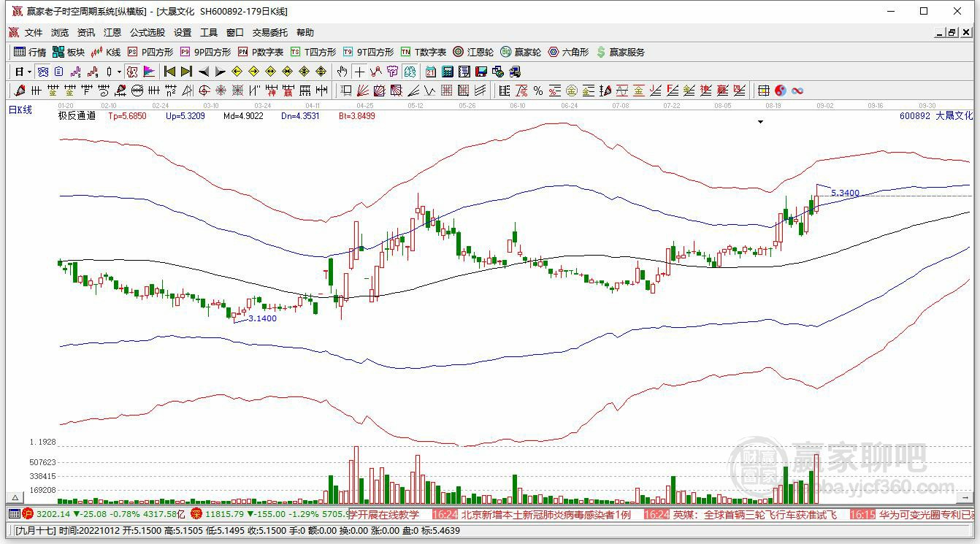Open the 江恩轮 Gann wheel
Screen dimensions: 980x544
pyautogui.click(x=473, y=52)
